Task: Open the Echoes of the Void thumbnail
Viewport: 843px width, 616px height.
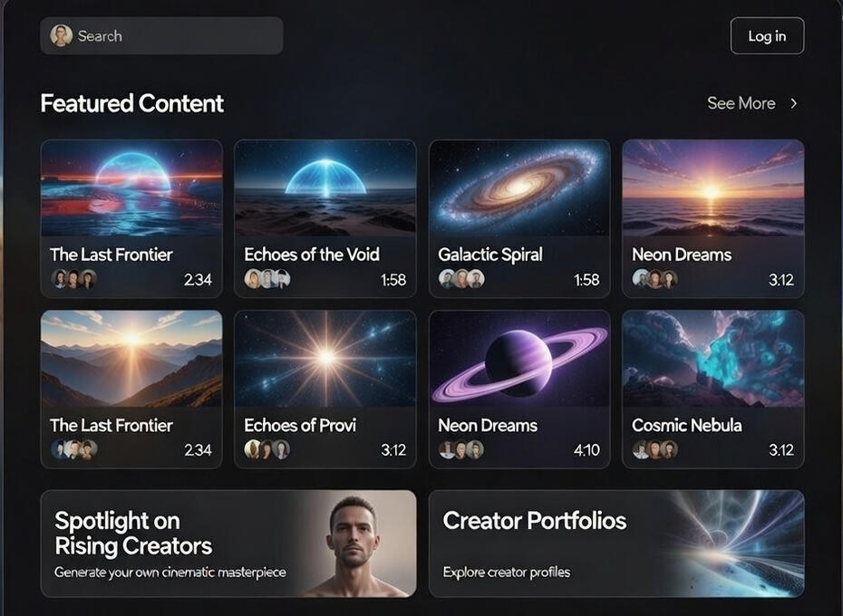Action: tap(325, 188)
